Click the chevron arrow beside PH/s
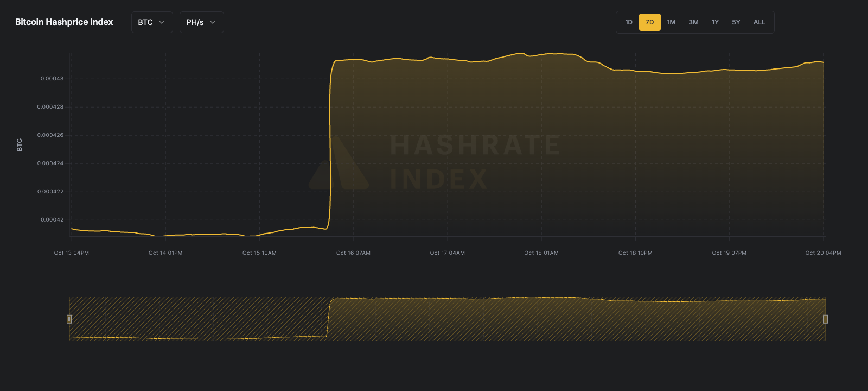Image resolution: width=868 pixels, height=391 pixels. [x=213, y=22]
